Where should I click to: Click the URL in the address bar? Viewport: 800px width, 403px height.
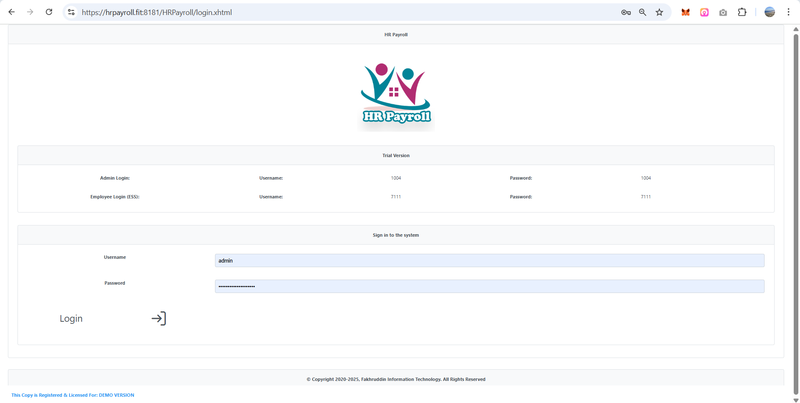click(x=157, y=12)
